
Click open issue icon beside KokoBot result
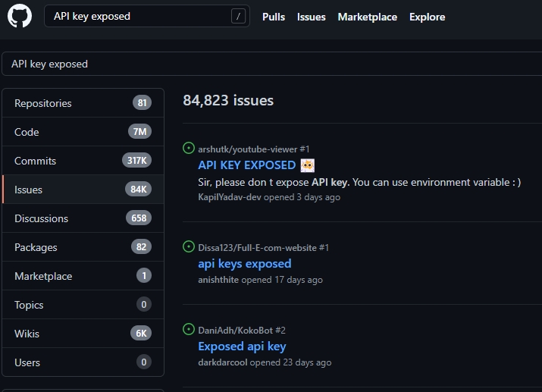click(189, 330)
